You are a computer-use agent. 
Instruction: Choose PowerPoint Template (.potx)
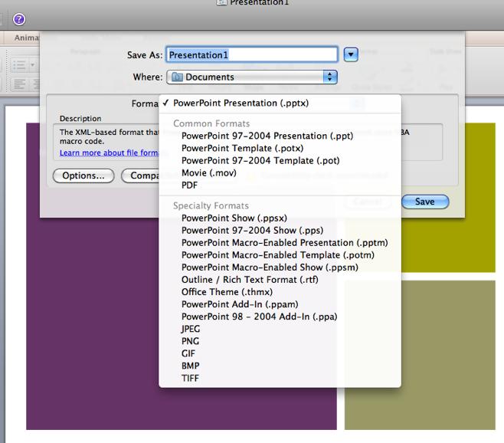280,149
